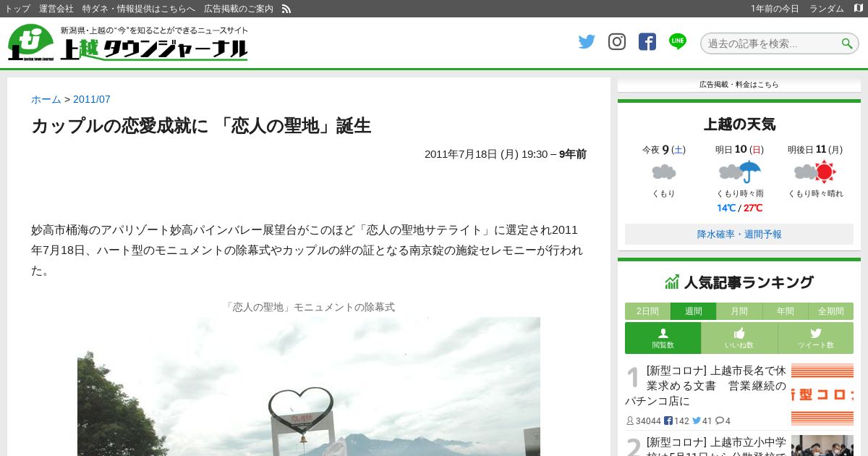Sort ranking by ツイート数
Viewport: 868px width, 456px height.
tap(816, 338)
